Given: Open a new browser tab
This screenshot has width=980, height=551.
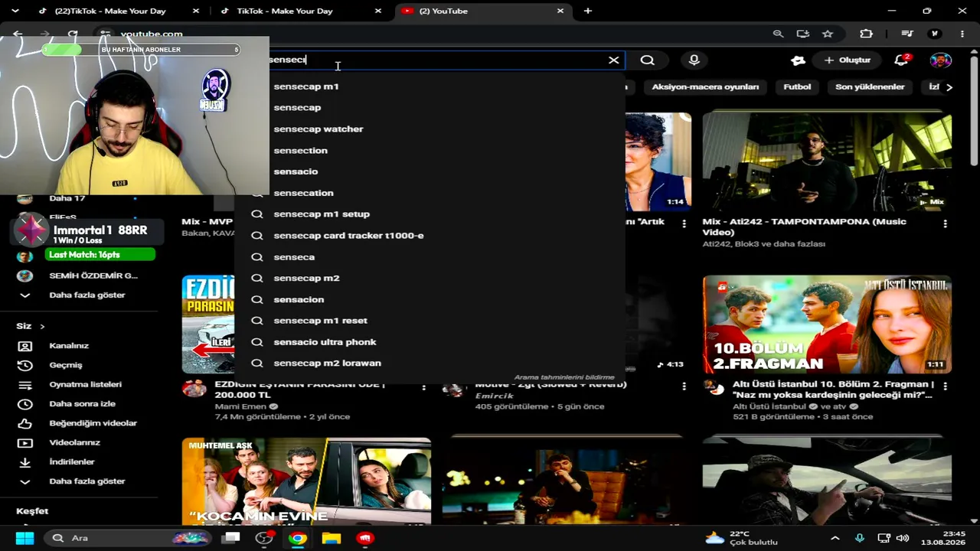Looking at the screenshot, I should coord(587,11).
